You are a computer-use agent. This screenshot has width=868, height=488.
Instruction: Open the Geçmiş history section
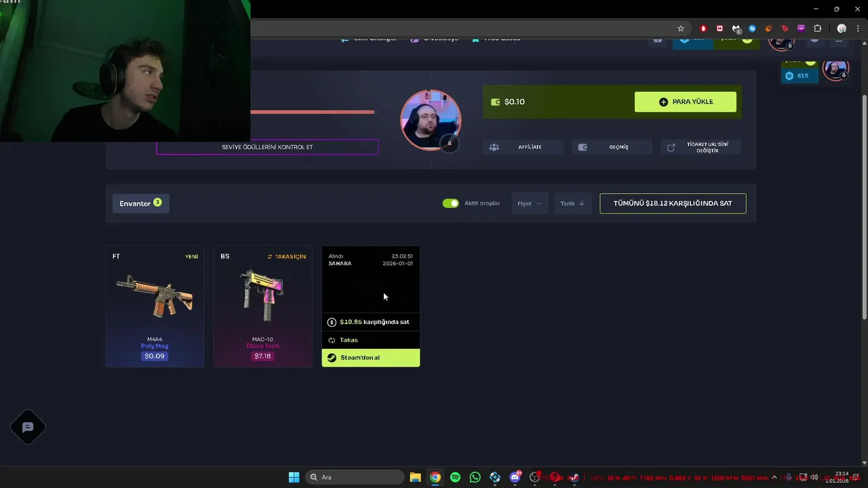(x=612, y=147)
